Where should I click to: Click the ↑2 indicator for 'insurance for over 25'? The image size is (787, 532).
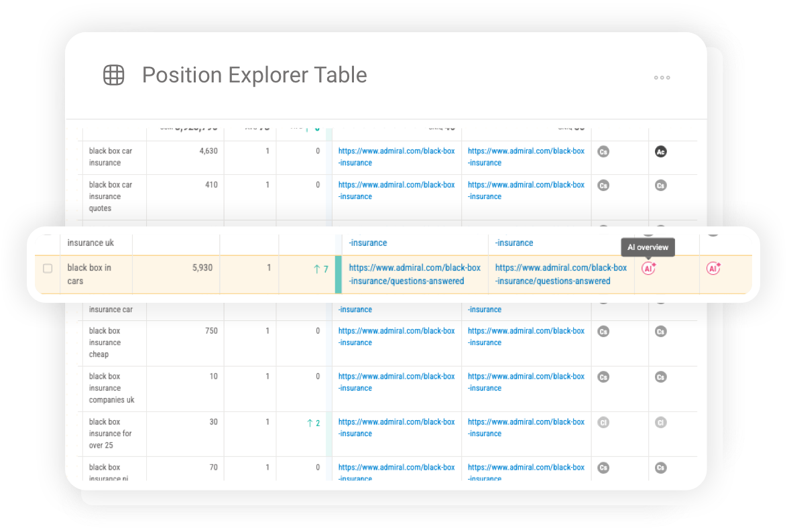click(x=312, y=422)
